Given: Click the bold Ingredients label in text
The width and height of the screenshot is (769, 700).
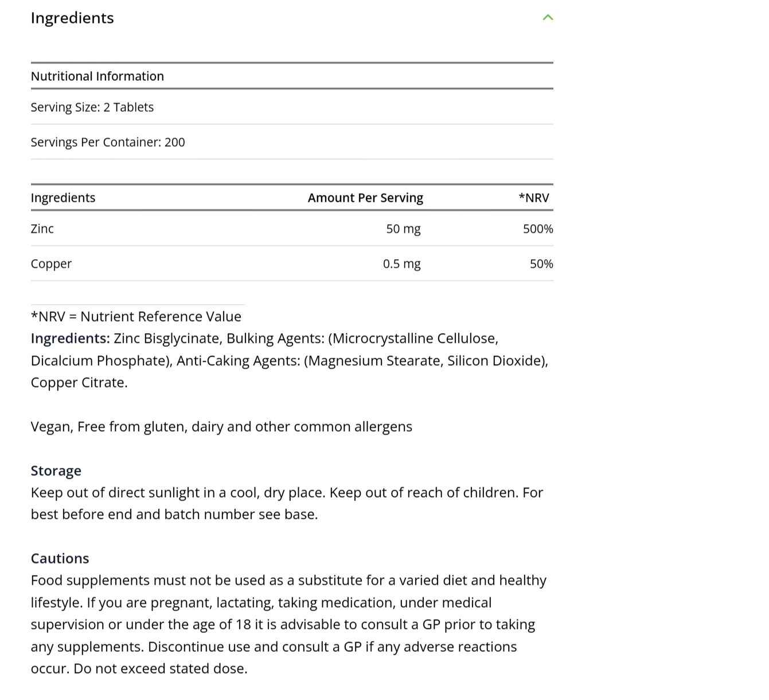Looking at the screenshot, I should 69,338.
